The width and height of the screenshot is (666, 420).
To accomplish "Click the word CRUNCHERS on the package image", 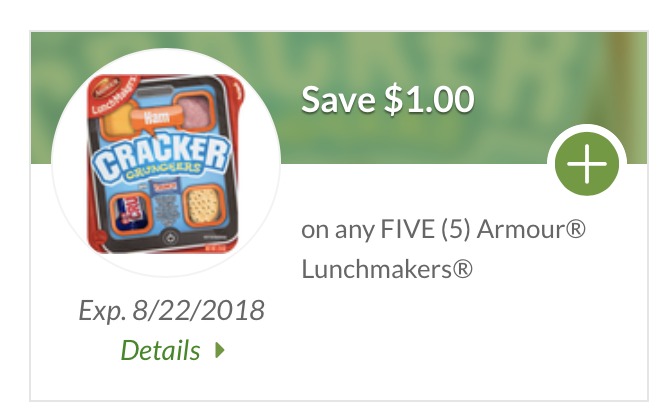I will click(164, 169).
